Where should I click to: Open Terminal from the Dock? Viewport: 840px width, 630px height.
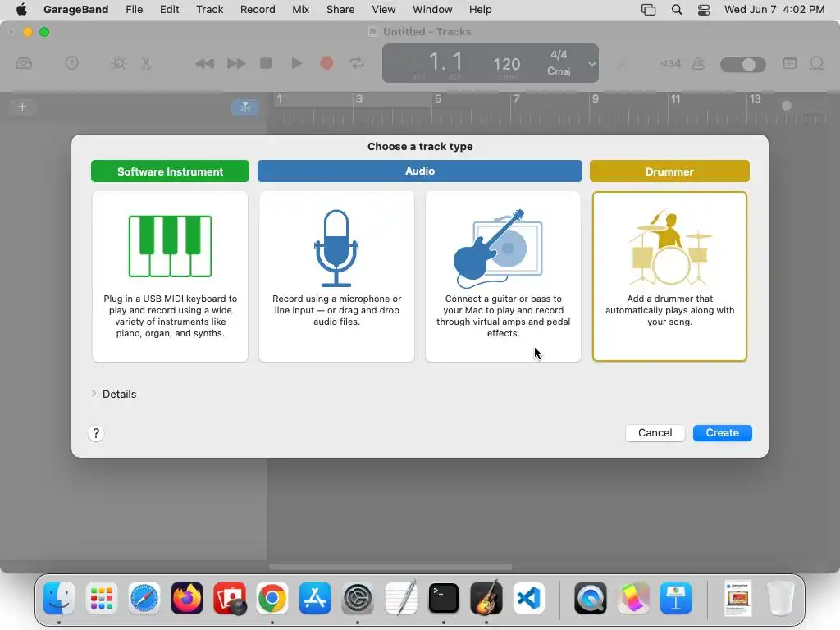444,597
